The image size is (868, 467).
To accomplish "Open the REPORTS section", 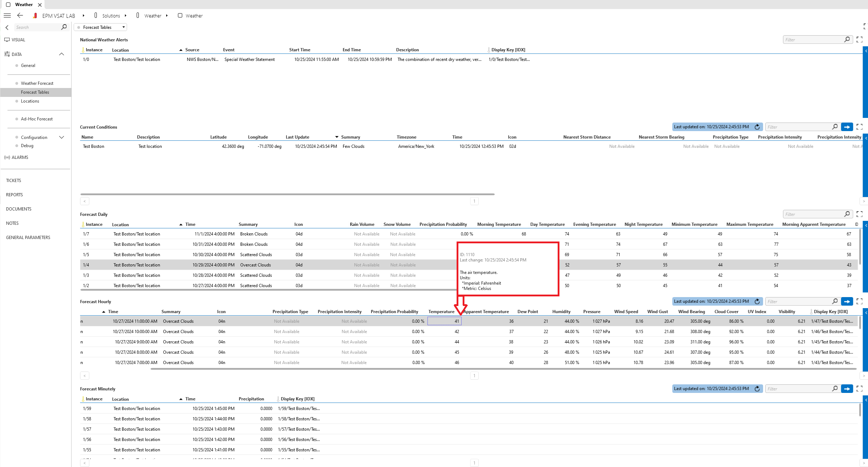I will [14, 195].
